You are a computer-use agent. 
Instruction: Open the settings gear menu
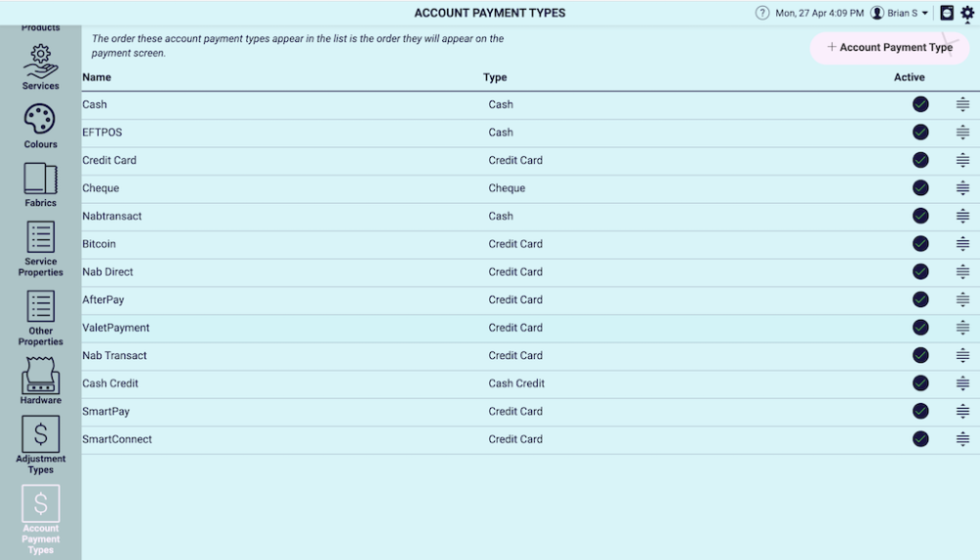pyautogui.click(x=967, y=13)
